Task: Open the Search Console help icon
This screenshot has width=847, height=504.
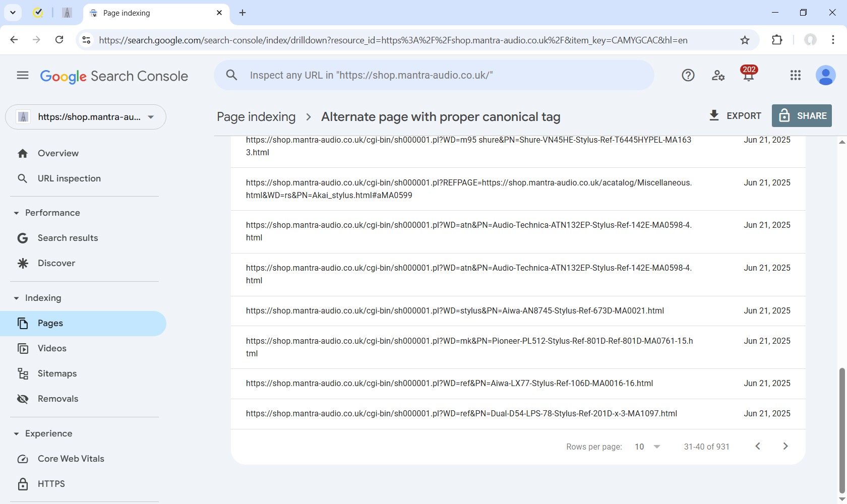Action: point(688,76)
